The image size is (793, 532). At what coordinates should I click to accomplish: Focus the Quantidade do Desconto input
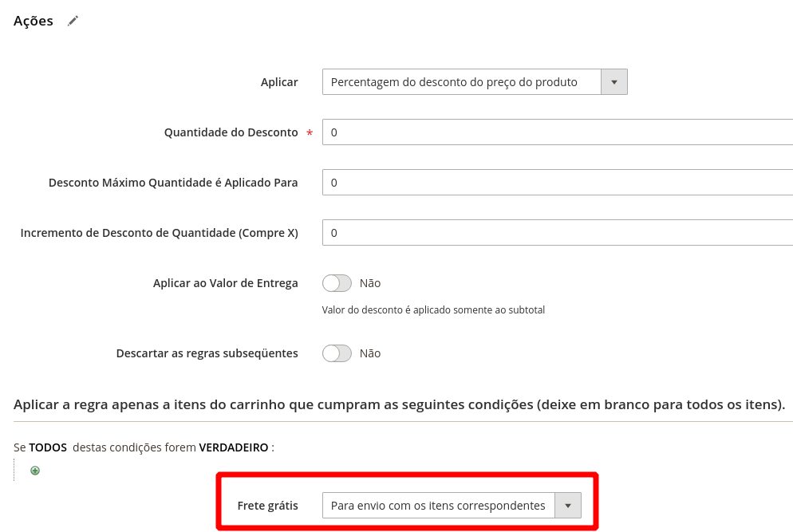tap(558, 132)
